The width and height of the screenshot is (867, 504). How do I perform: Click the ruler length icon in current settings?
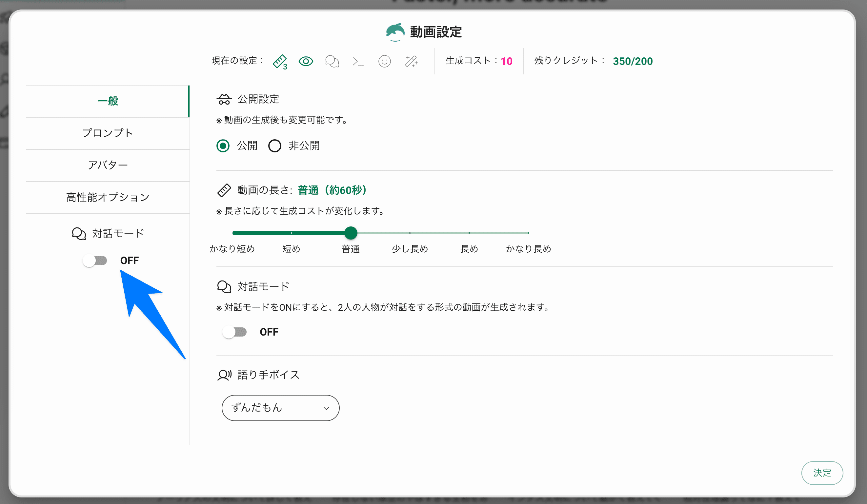(280, 62)
